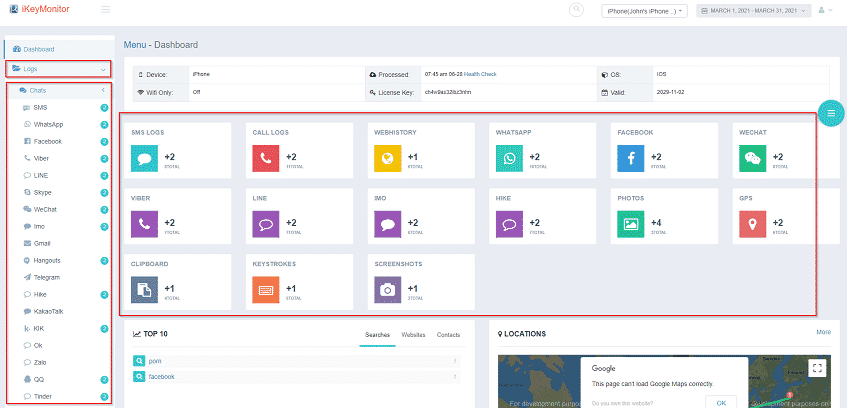Click the hamburger menu icon beside logo
The height and width of the screenshot is (408, 847).
[x=106, y=9]
